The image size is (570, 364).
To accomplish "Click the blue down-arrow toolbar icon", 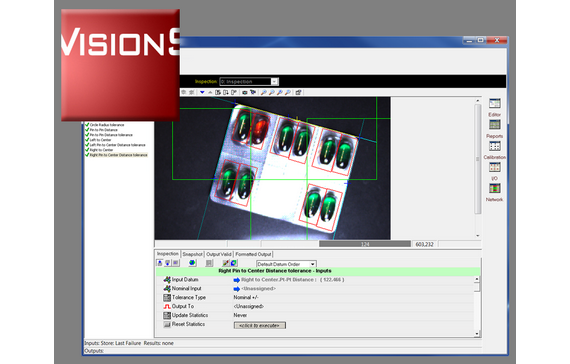I will pos(202,92).
